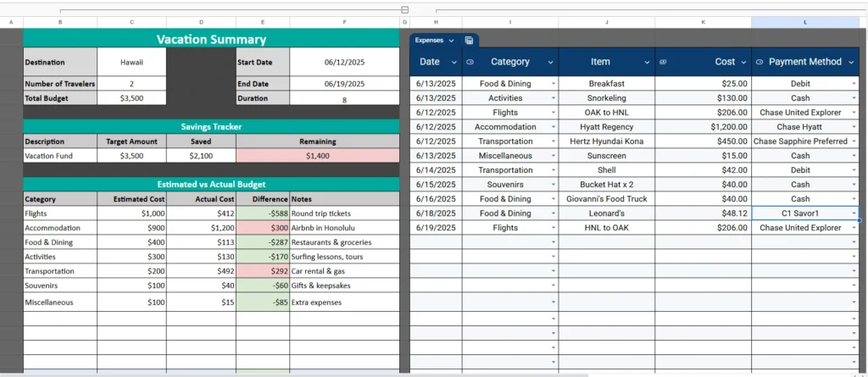868x377 pixels.
Task: Select note 'Gifts & keepsakes'
Action: coord(344,286)
